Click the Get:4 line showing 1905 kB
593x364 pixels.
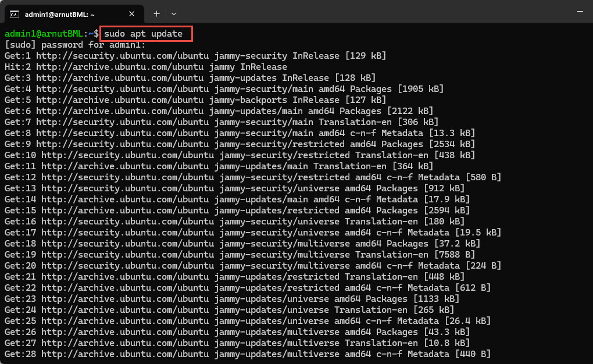(224, 89)
